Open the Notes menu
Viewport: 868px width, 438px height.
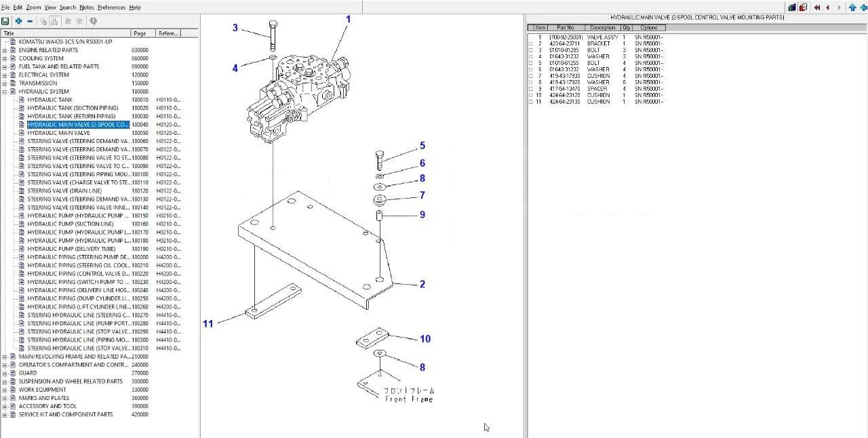pyautogui.click(x=87, y=7)
